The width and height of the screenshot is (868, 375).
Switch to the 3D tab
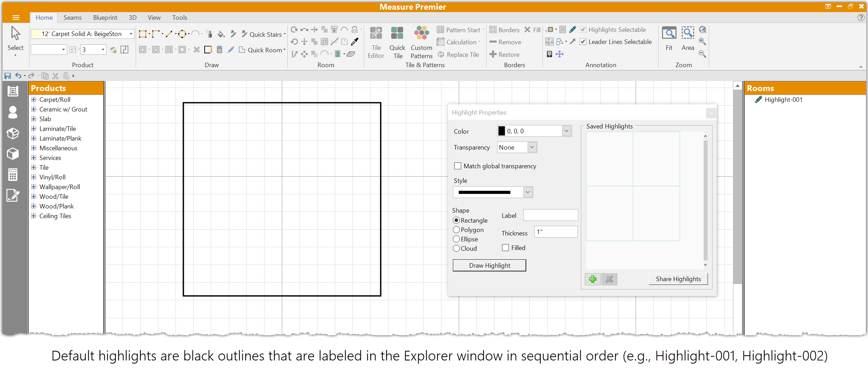133,18
